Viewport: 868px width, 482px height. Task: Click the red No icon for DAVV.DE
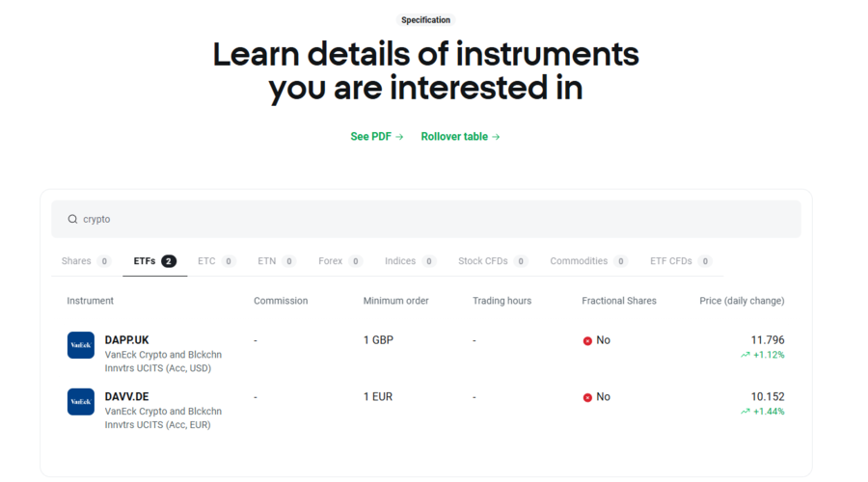pos(587,397)
